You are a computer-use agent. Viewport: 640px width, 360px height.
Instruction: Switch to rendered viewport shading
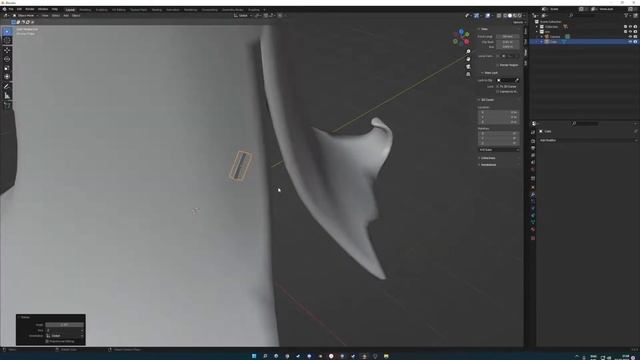click(519, 16)
